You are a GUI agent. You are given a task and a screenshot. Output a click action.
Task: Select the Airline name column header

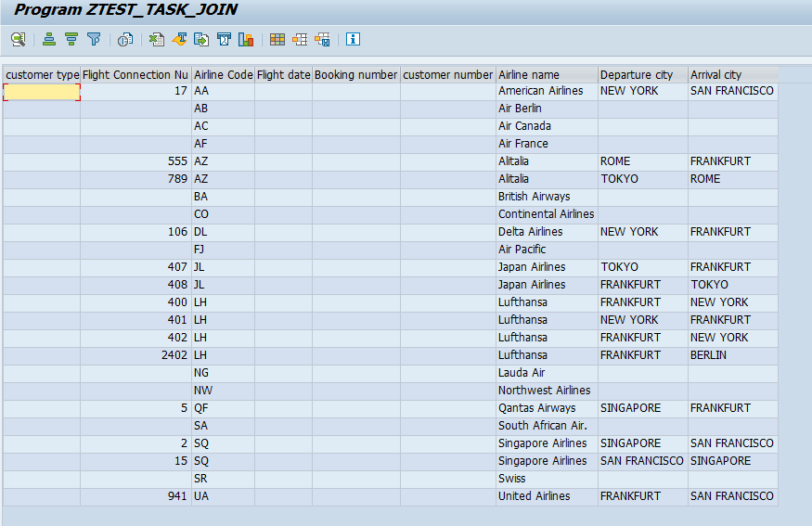547,74
